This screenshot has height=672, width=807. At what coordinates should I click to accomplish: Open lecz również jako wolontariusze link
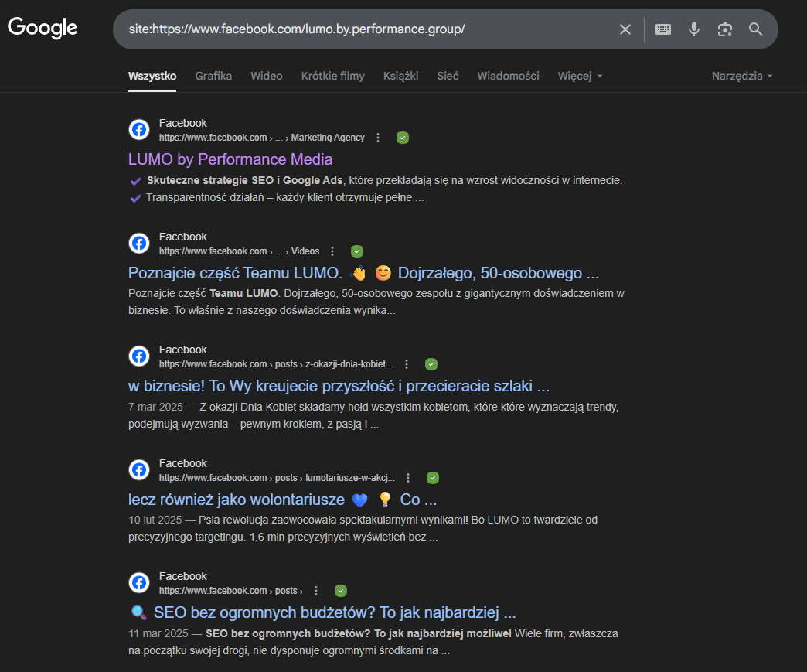[x=283, y=500]
